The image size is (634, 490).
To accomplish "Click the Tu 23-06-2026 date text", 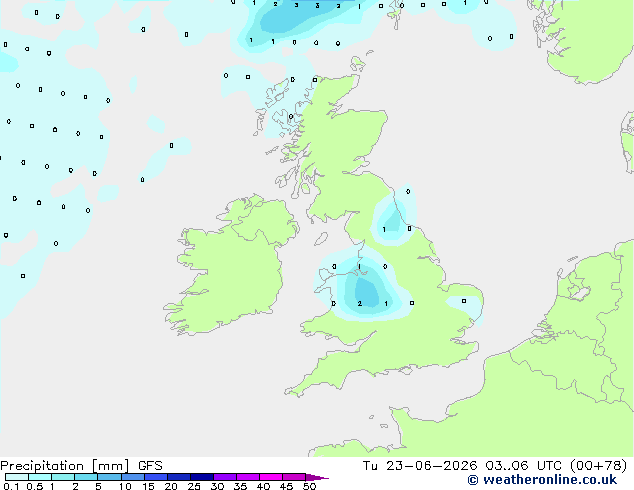I will coord(420,466).
